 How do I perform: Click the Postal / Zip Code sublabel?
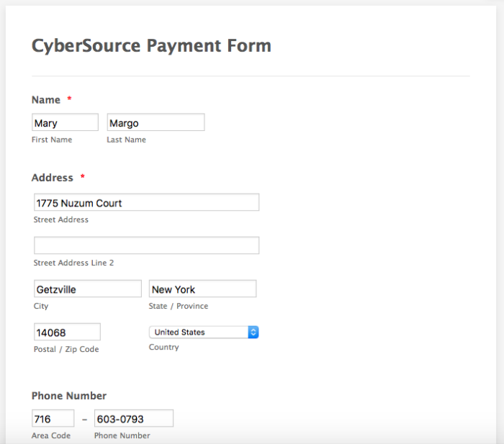pyautogui.click(x=66, y=349)
